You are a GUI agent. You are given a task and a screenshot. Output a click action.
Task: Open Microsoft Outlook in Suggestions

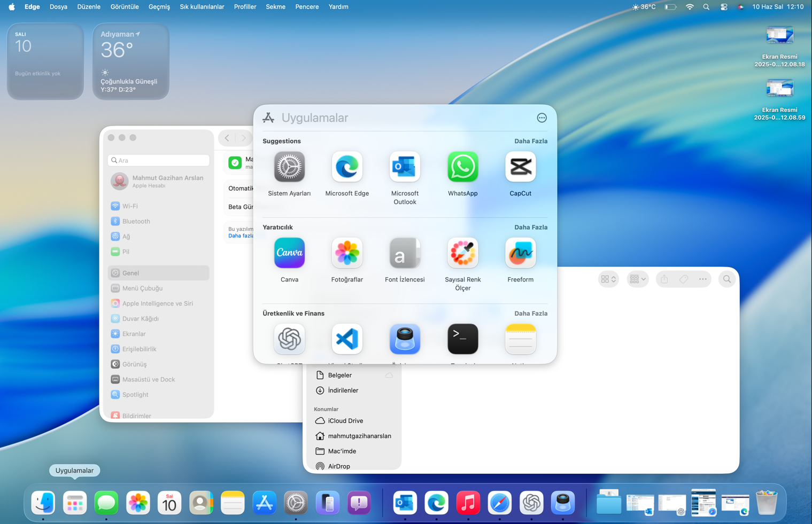[405, 167]
